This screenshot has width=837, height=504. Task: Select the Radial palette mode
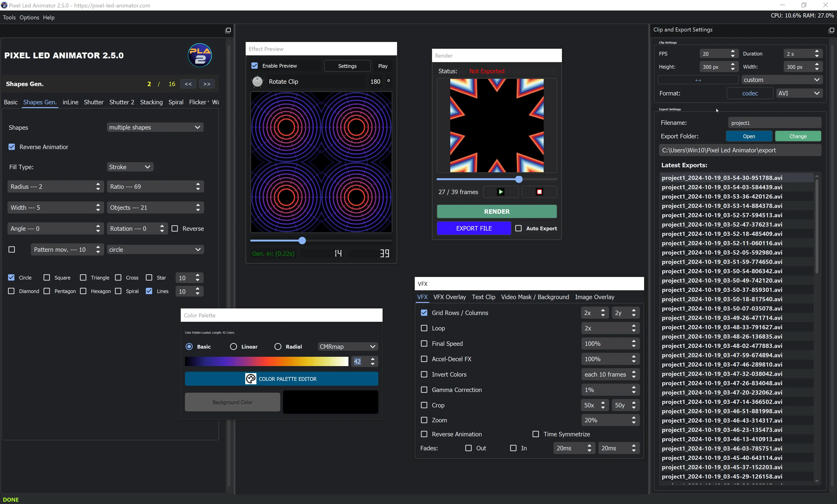(x=278, y=346)
